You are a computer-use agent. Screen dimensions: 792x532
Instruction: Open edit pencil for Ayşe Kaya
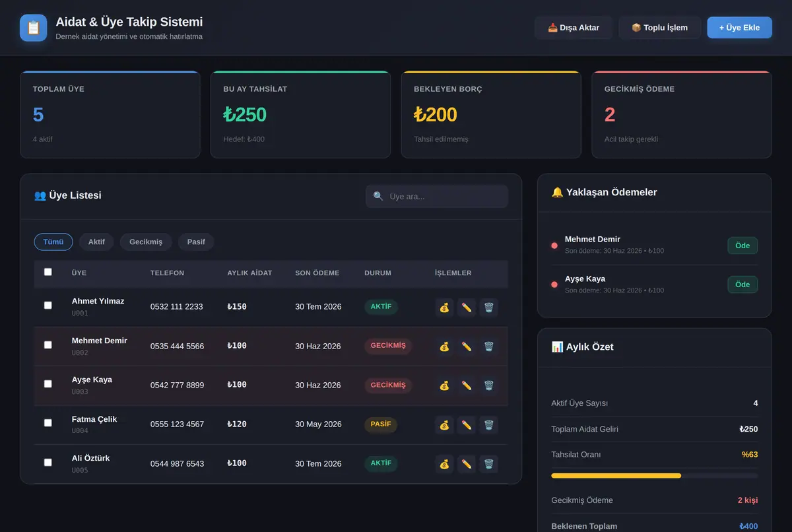tap(467, 385)
